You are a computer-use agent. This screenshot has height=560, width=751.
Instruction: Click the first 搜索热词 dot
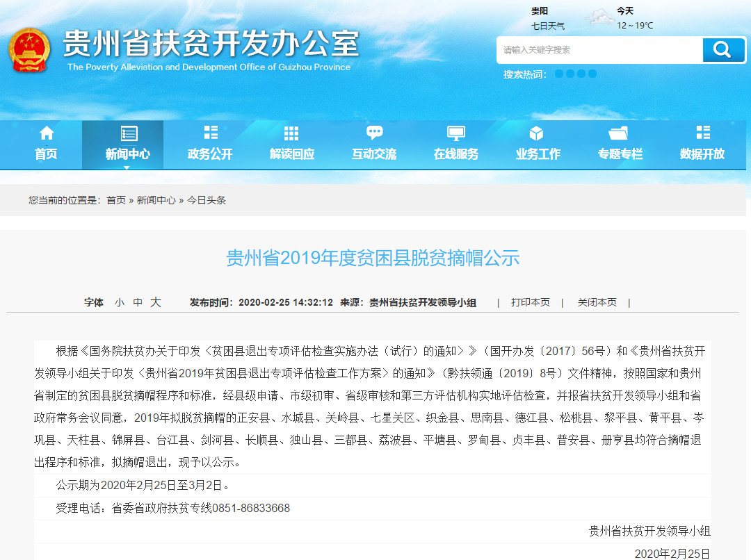560,73
